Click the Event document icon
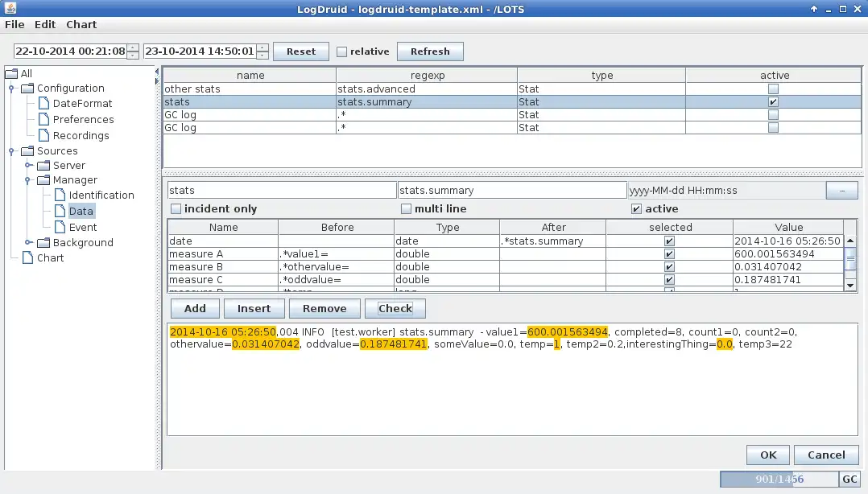This screenshot has width=868, height=494. pos(60,228)
